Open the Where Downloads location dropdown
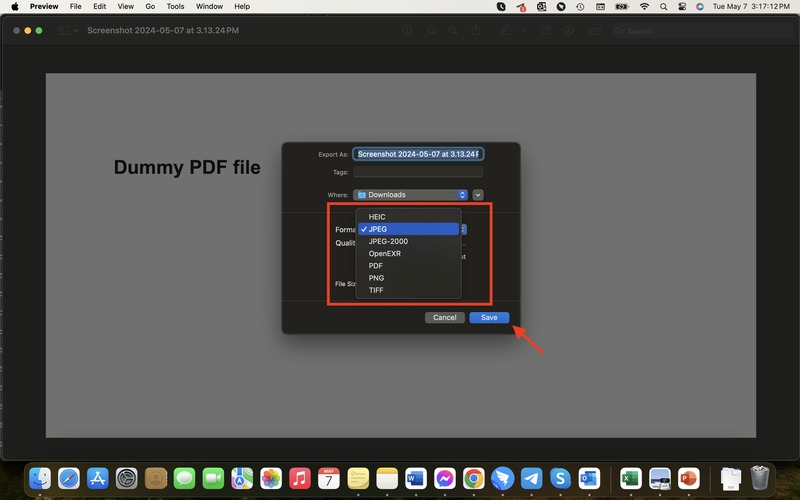 pos(410,195)
